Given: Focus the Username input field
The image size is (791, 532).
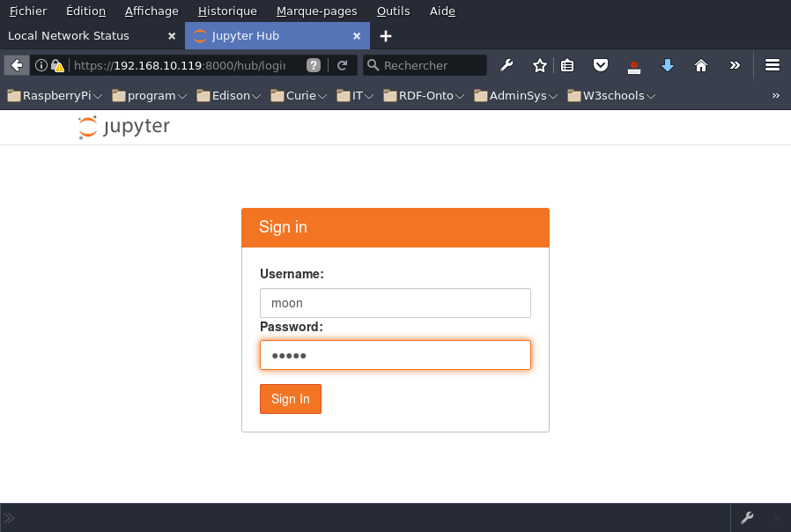Looking at the screenshot, I should (395, 302).
